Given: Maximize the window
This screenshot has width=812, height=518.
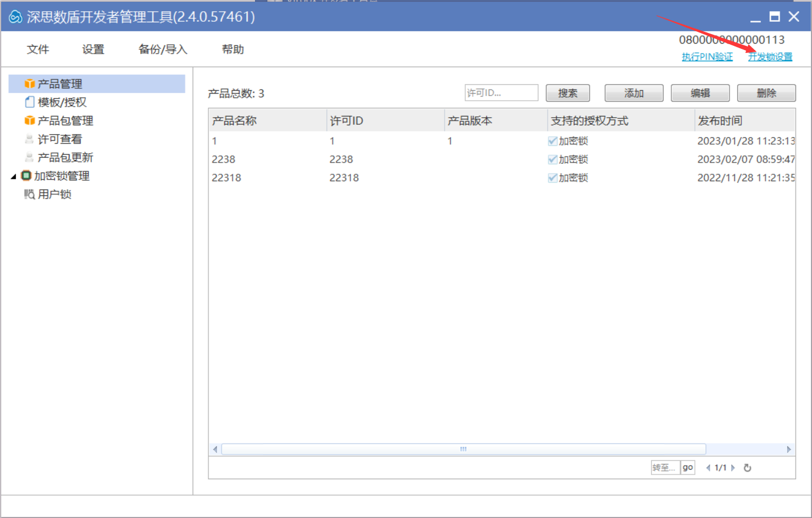Looking at the screenshot, I should [x=775, y=17].
